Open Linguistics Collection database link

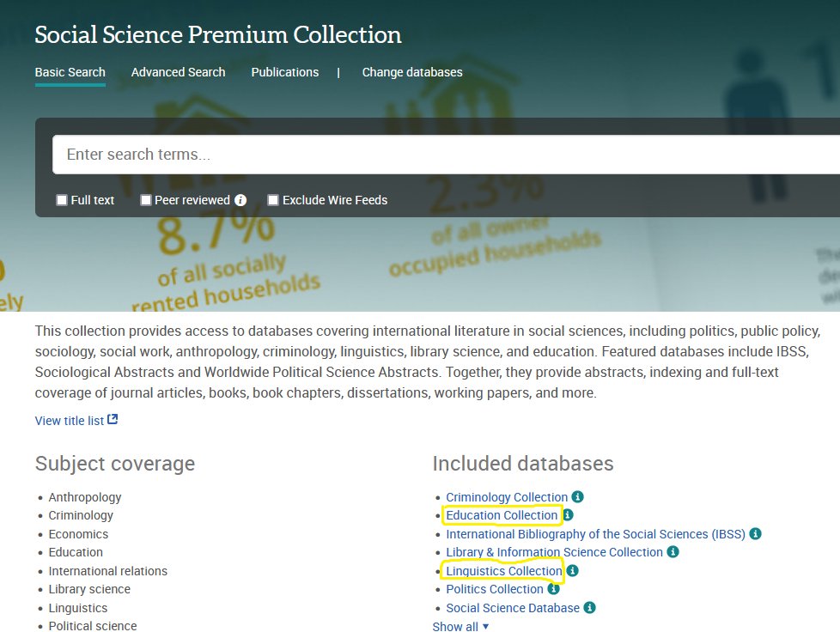[x=504, y=571]
